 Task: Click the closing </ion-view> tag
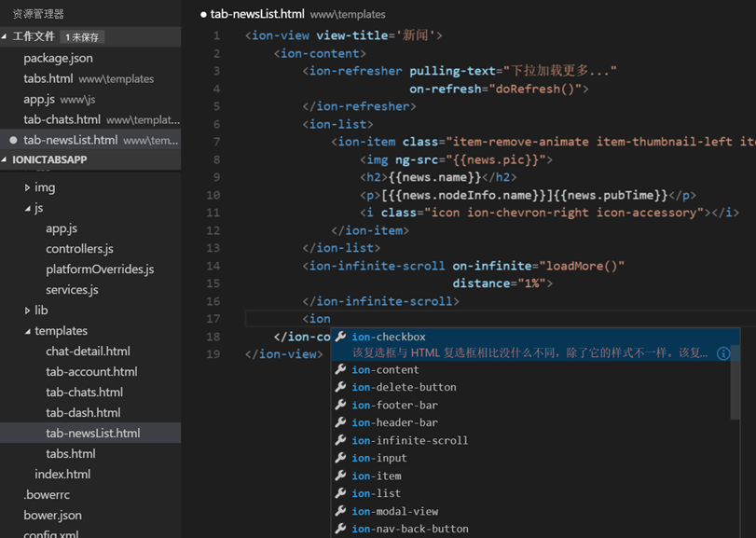tap(284, 354)
